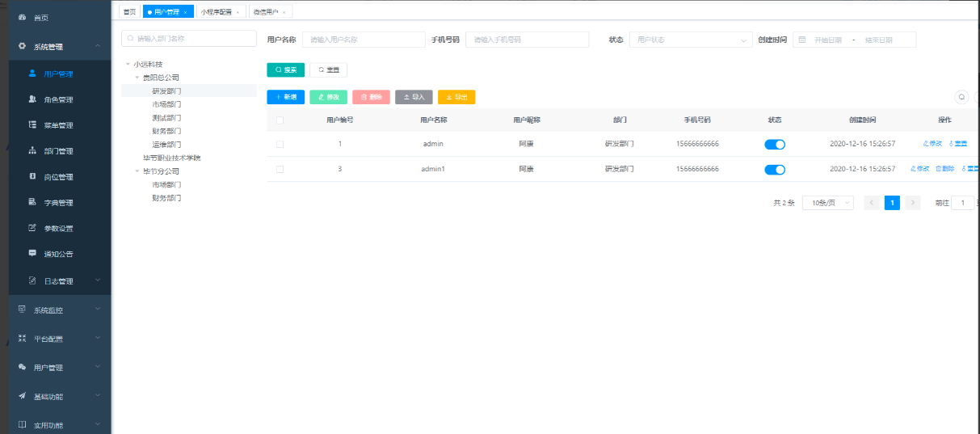
Task: Collapse the 毕节分公司 tree node arrow
Action: [137, 171]
